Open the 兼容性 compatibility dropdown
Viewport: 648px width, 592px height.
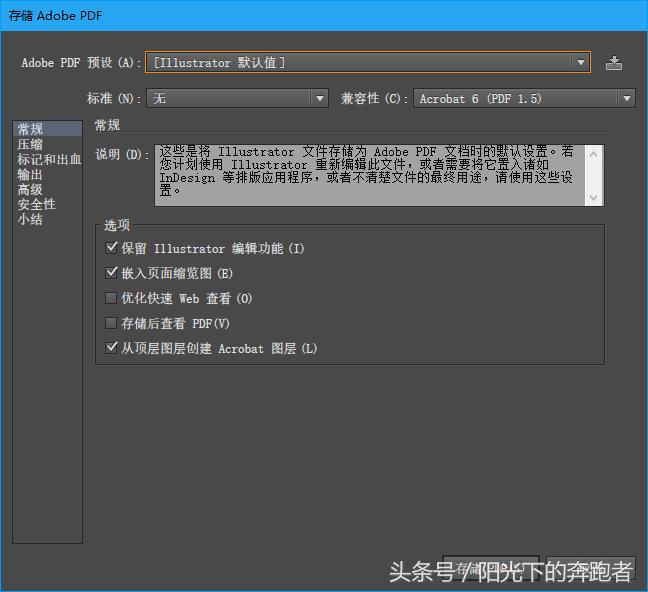pos(524,98)
